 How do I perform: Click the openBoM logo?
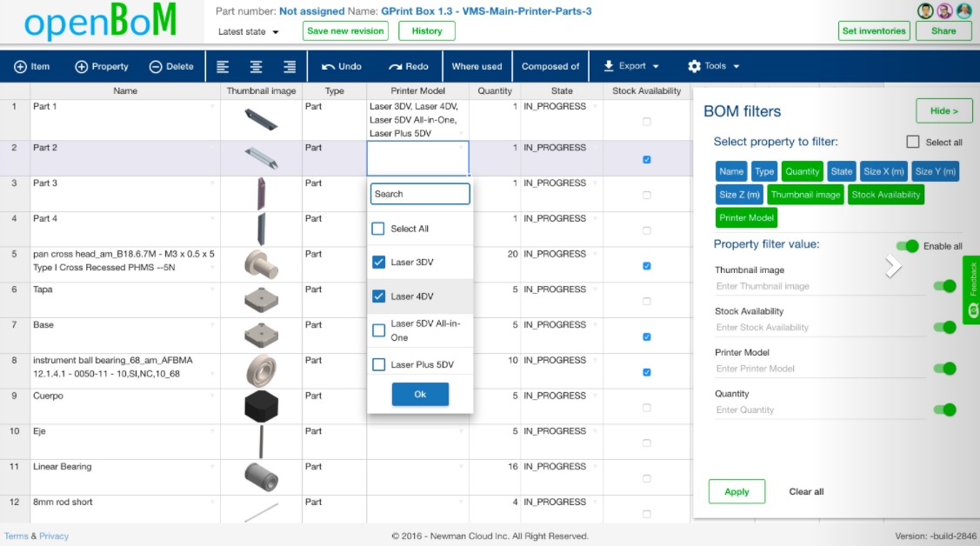pos(100,21)
